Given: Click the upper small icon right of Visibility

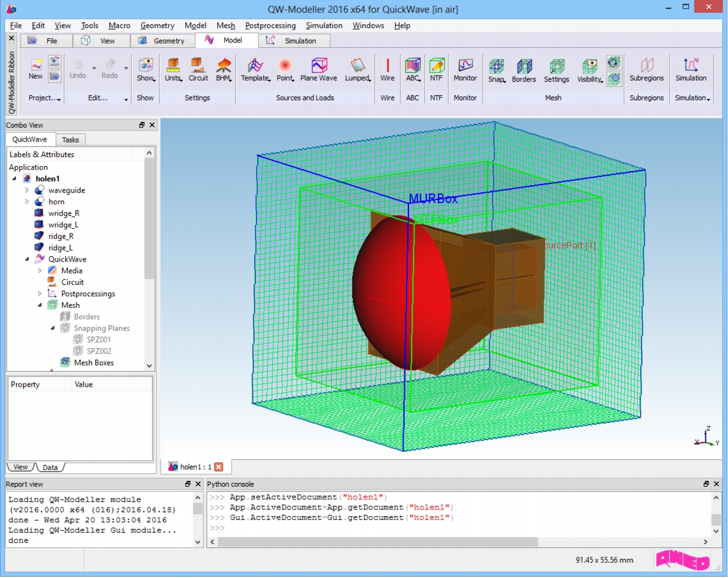Looking at the screenshot, I should (x=615, y=62).
